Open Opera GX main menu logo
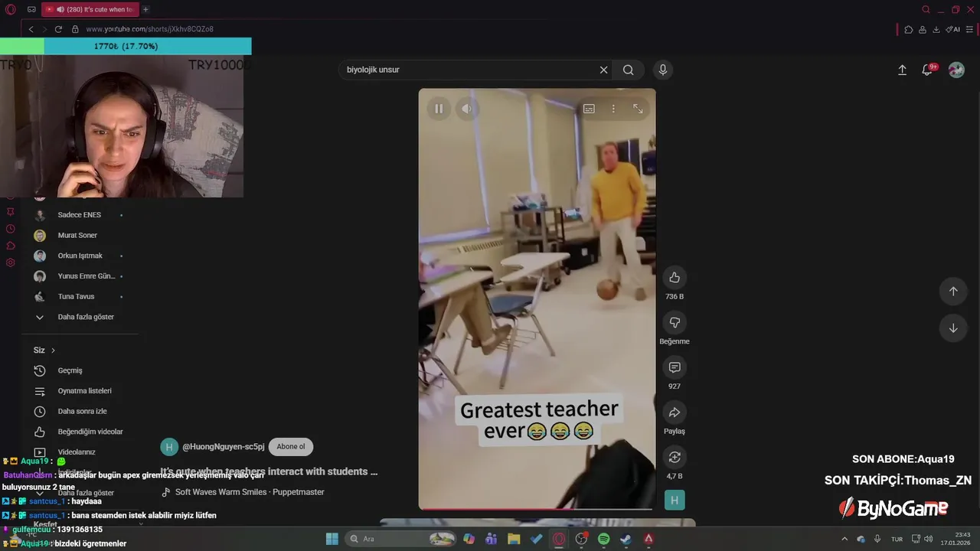The width and height of the screenshot is (980, 551). (x=11, y=9)
